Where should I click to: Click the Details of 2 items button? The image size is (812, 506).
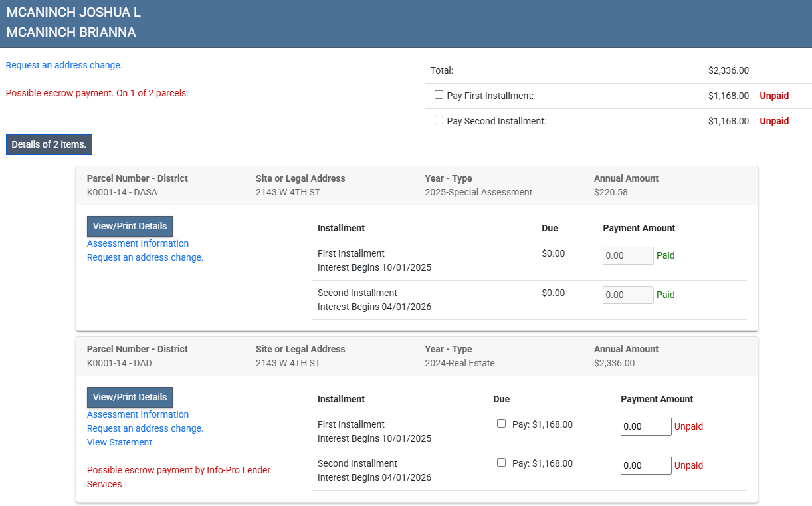[49, 144]
